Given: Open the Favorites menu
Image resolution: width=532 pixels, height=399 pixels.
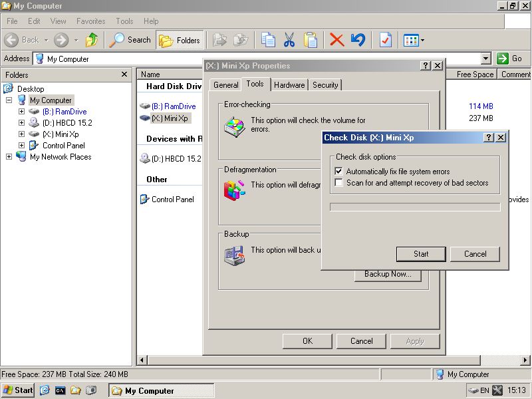Looking at the screenshot, I should click(x=90, y=21).
